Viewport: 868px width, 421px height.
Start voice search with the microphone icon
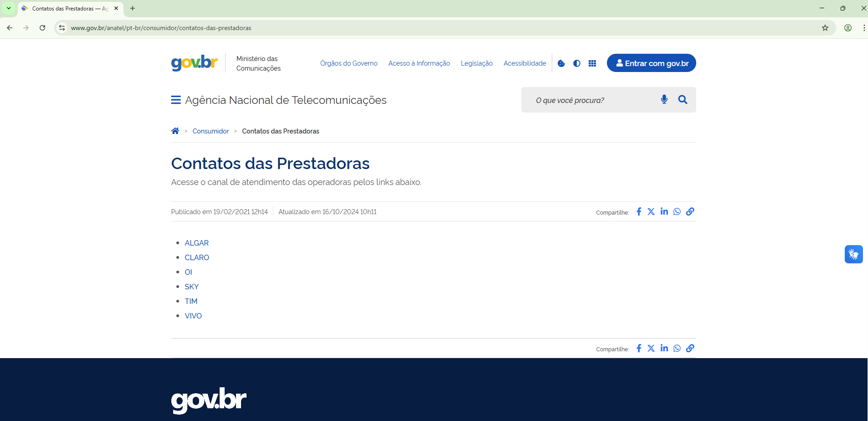(664, 99)
